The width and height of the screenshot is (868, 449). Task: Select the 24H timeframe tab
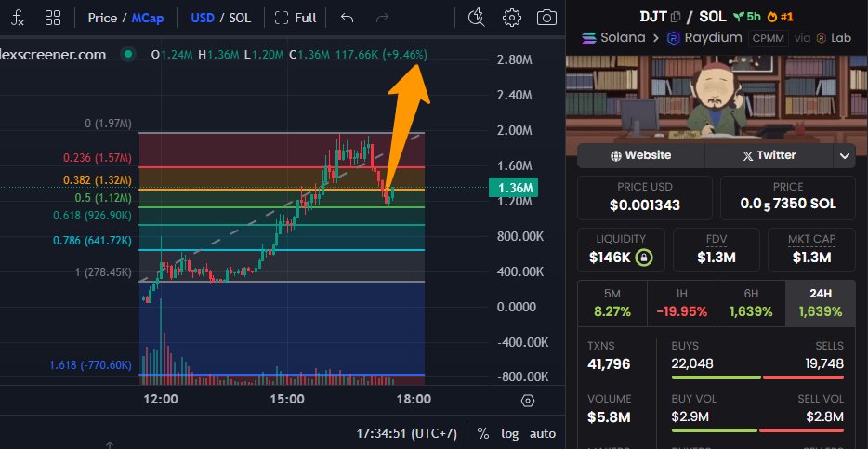[821, 303]
